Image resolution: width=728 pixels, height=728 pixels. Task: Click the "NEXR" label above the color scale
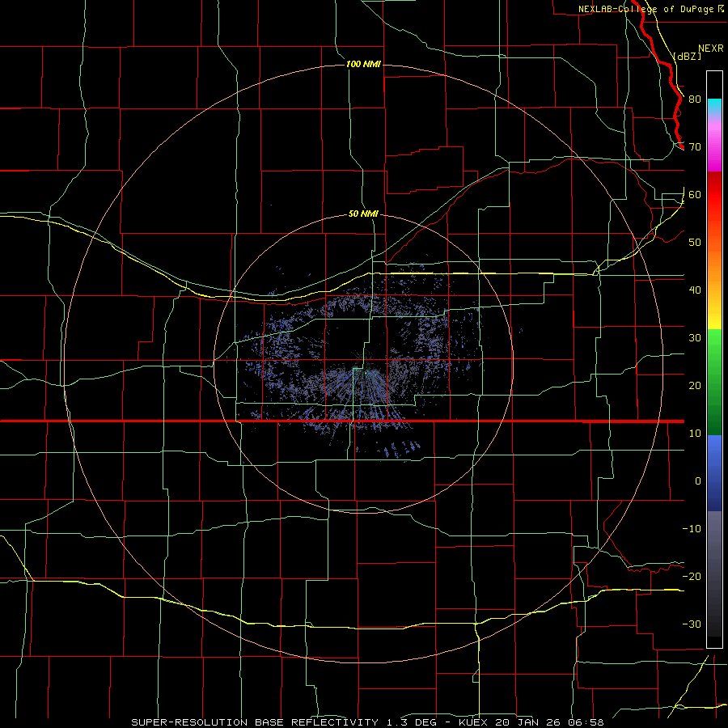(x=711, y=49)
